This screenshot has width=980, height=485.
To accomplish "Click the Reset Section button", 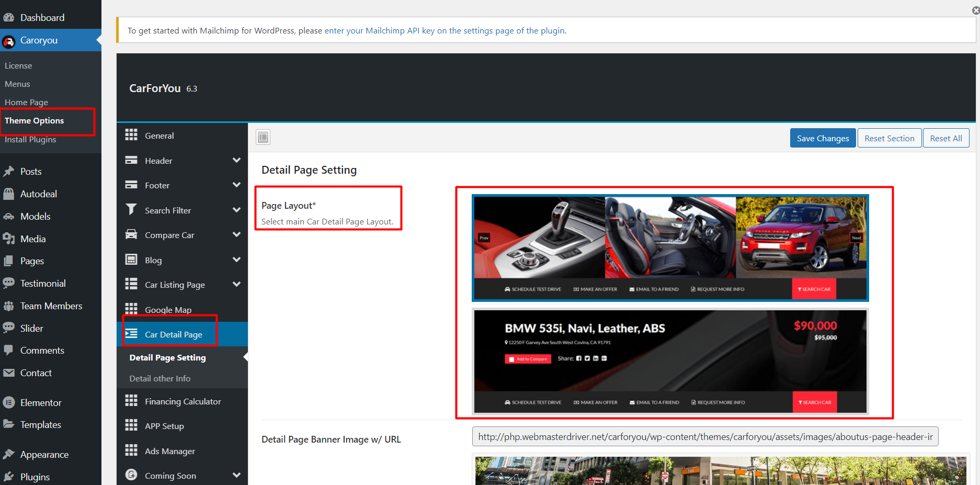I will tap(890, 138).
